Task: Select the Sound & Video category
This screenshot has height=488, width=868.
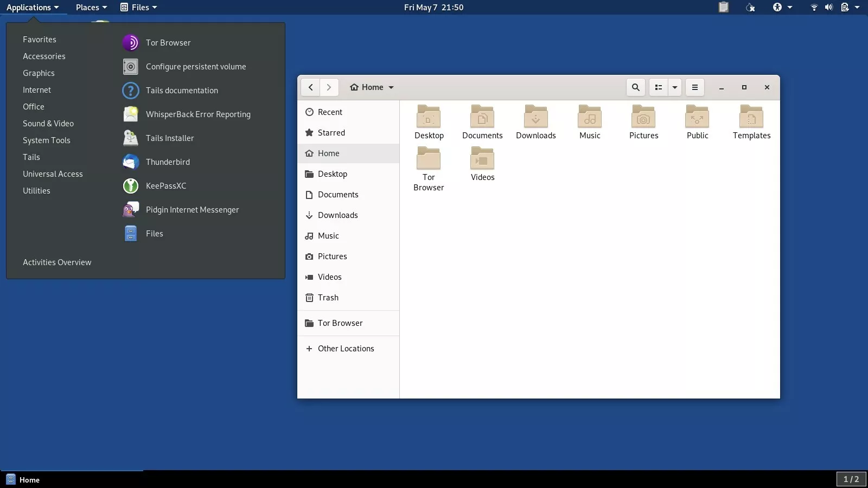Action: (x=48, y=124)
